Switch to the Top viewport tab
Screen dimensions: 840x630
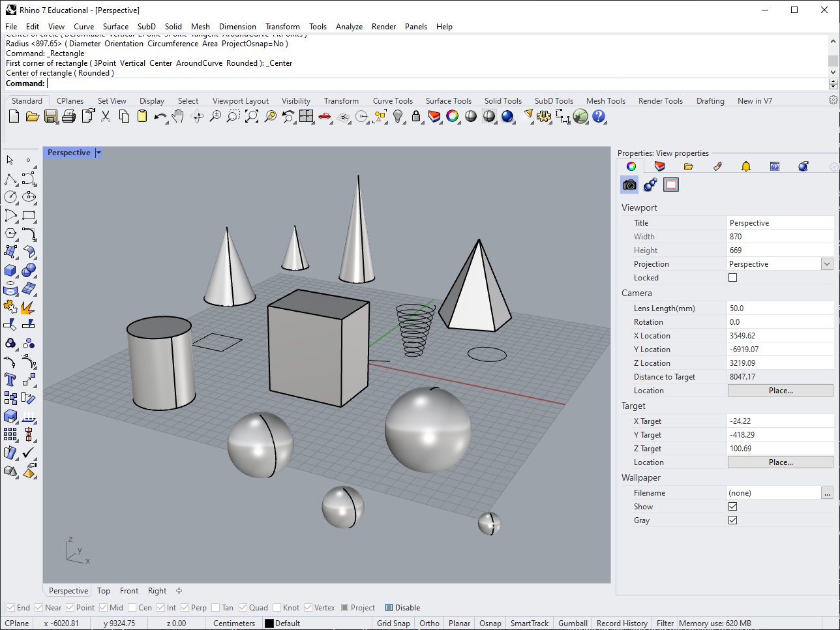[x=104, y=591]
